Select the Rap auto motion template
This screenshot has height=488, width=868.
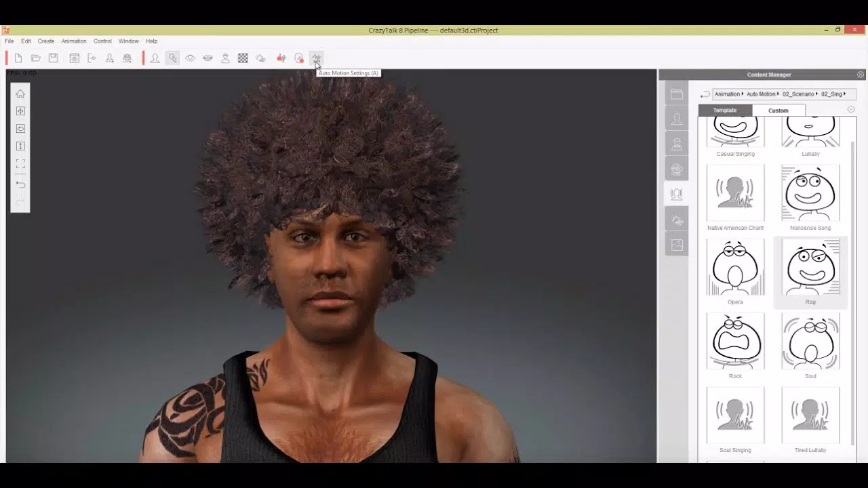pyautogui.click(x=810, y=272)
